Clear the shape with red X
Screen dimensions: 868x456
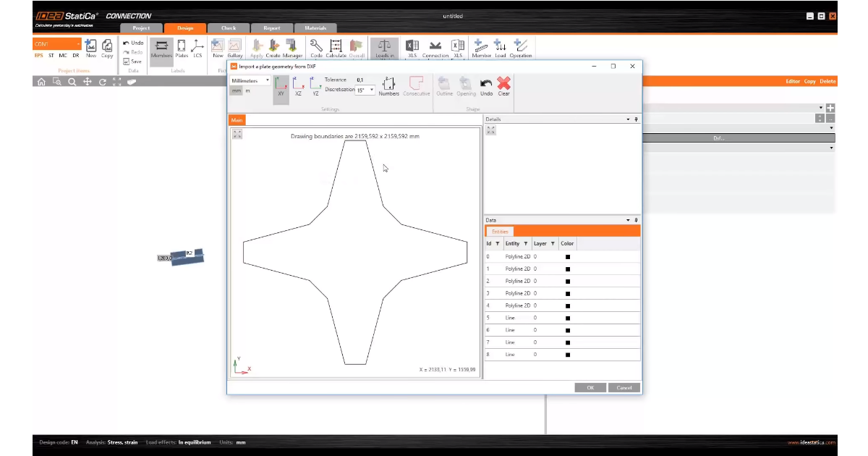[x=504, y=85]
